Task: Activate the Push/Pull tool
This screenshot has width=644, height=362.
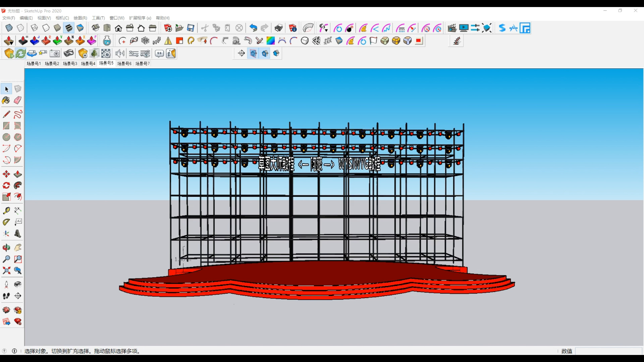Action: pos(18,174)
